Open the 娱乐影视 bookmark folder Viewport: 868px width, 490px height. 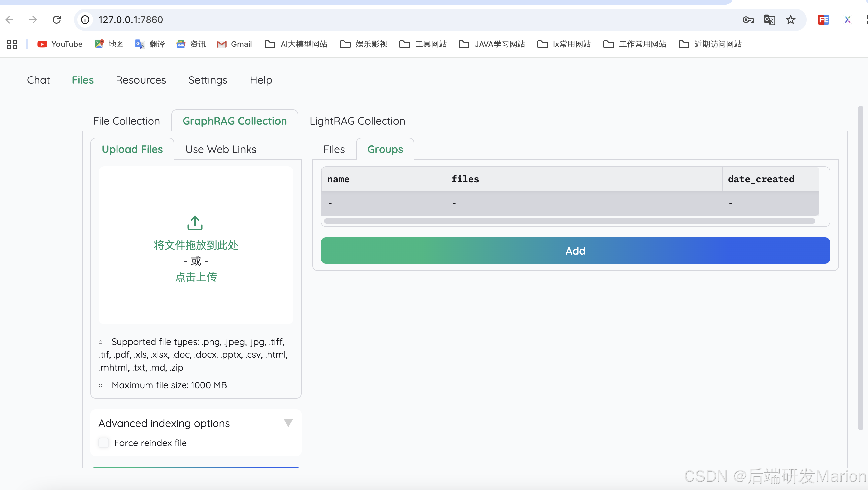pos(364,44)
